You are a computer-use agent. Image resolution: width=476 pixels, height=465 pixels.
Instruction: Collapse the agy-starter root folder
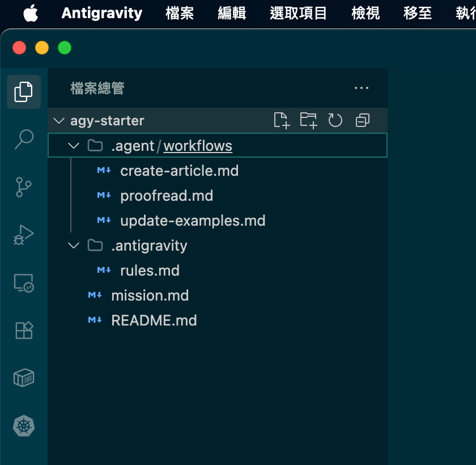pos(58,120)
